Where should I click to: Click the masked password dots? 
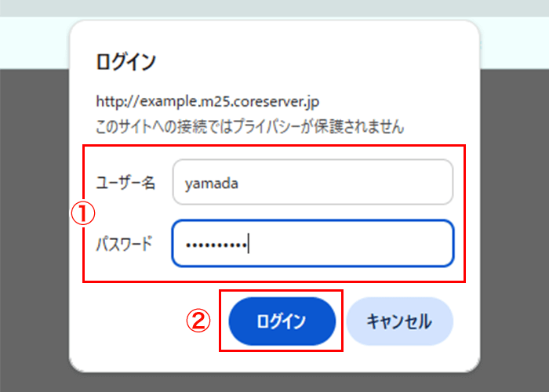(x=215, y=245)
